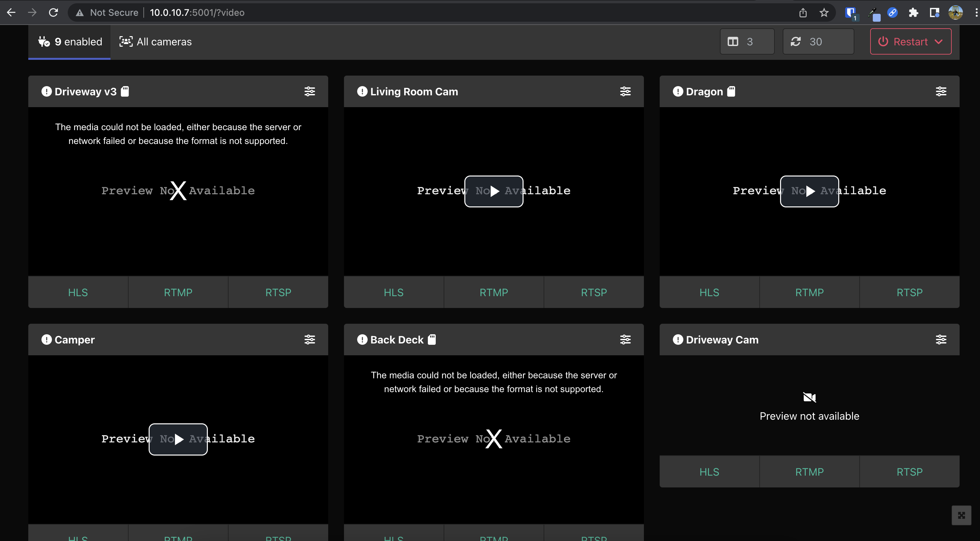Click the alert icon beside Dragon

(678, 91)
